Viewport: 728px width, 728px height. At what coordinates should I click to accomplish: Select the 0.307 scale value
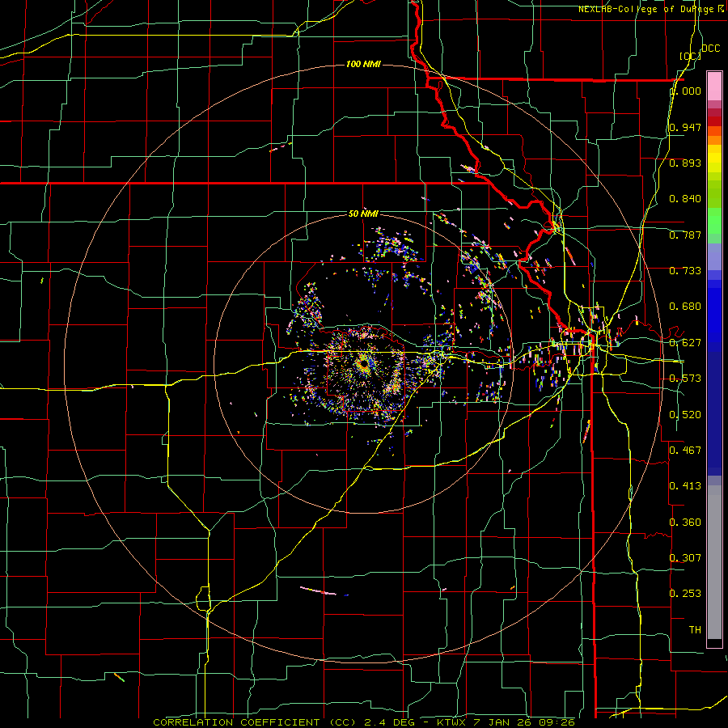[x=685, y=557]
